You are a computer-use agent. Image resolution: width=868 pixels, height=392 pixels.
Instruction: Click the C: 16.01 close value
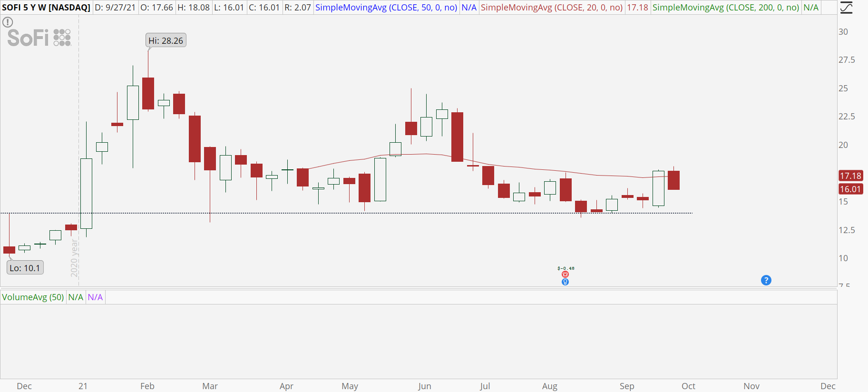264,8
